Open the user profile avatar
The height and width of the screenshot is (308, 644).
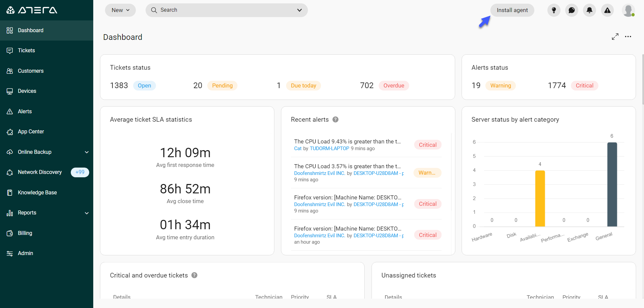tap(628, 10)
